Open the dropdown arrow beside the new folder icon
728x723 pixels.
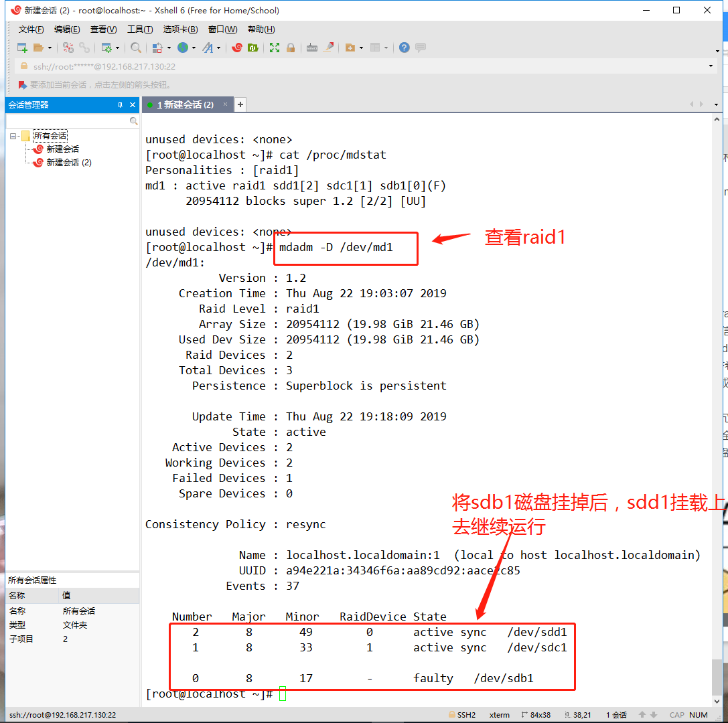coord(361,48)
